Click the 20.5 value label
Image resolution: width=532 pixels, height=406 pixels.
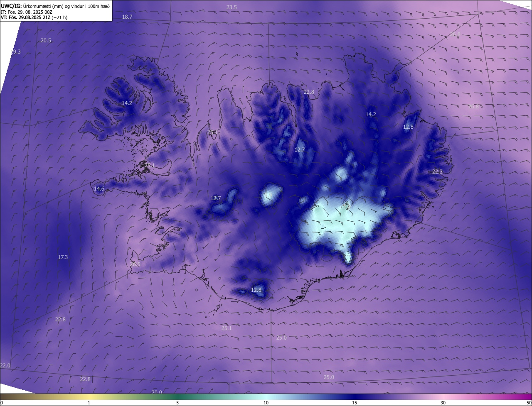coord(46,40)
